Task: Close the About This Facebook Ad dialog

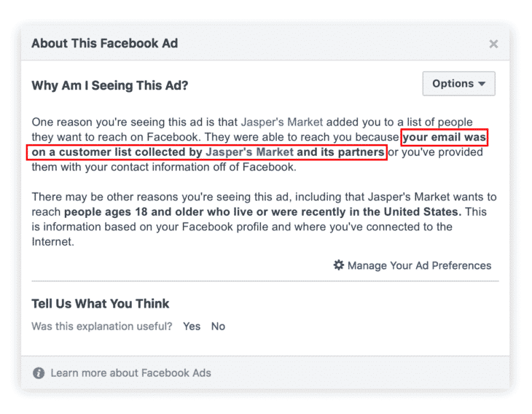Action: point(493,44)
